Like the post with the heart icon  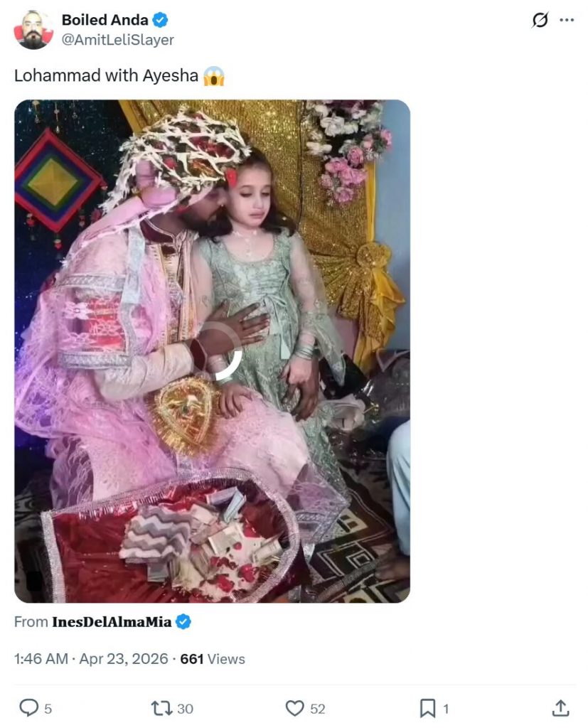coord(294,707)
